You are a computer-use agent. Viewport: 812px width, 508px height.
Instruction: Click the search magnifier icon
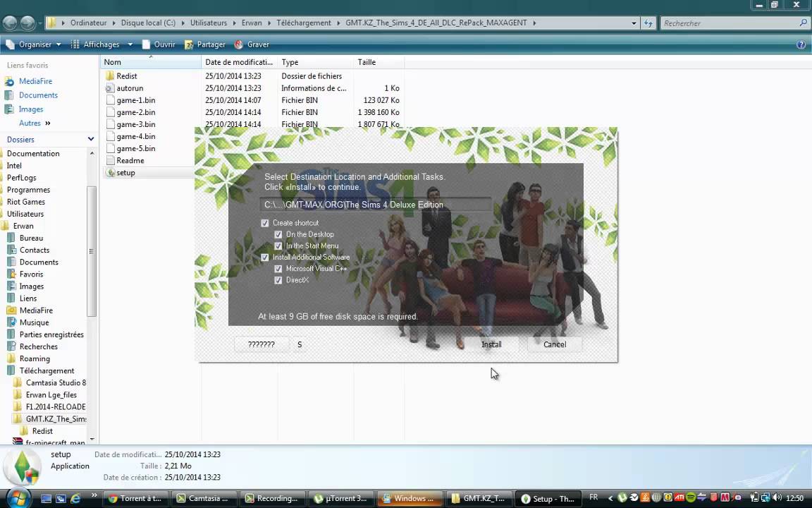point(804,23)
